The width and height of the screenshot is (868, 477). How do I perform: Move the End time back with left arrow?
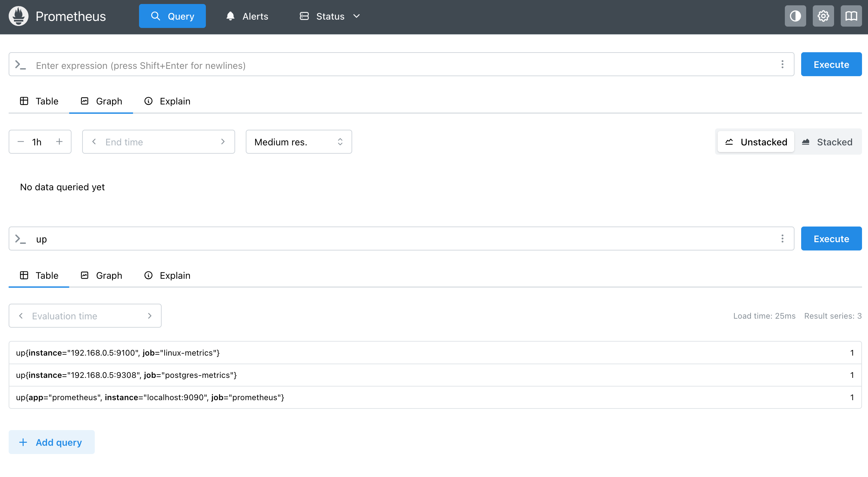coord(94,142)
